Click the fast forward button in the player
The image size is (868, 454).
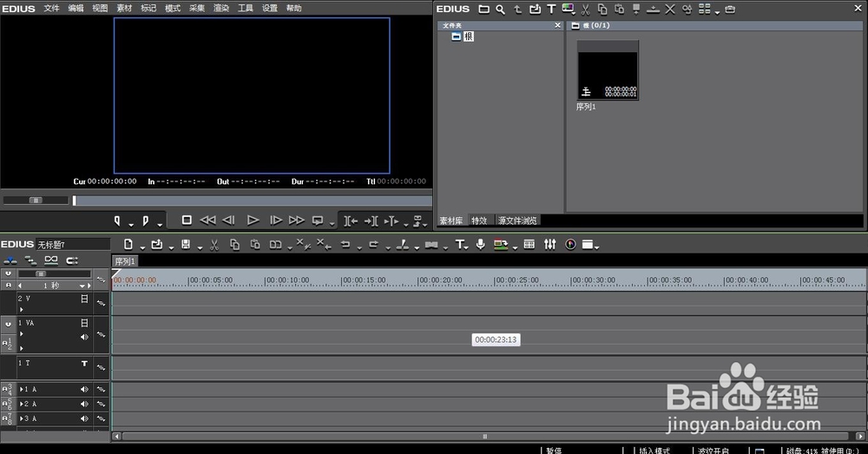(297, 220)
